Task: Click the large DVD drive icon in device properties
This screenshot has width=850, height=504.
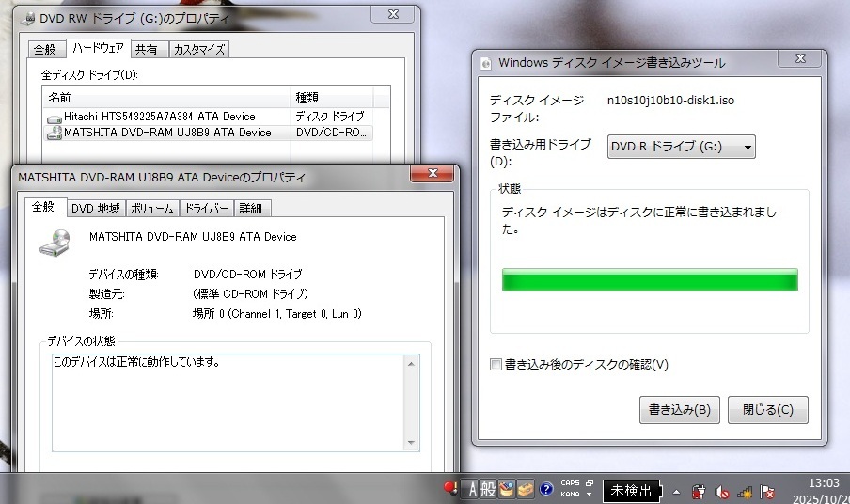Action: 55,243
